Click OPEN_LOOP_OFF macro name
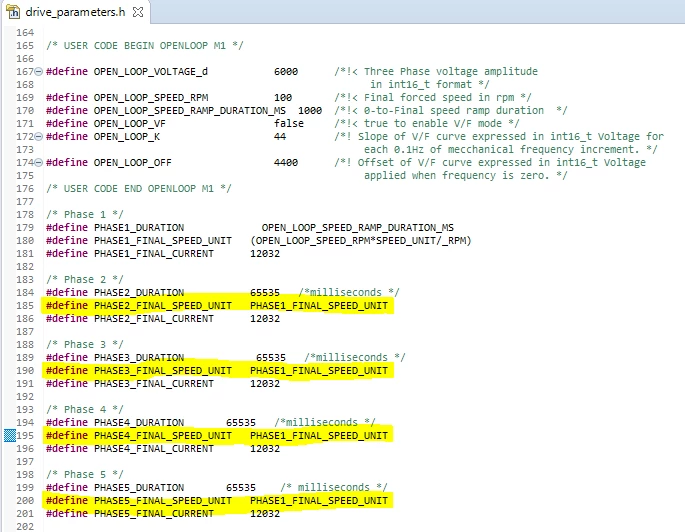The height and width of the screenshot is (532, 685). [133, 162]
